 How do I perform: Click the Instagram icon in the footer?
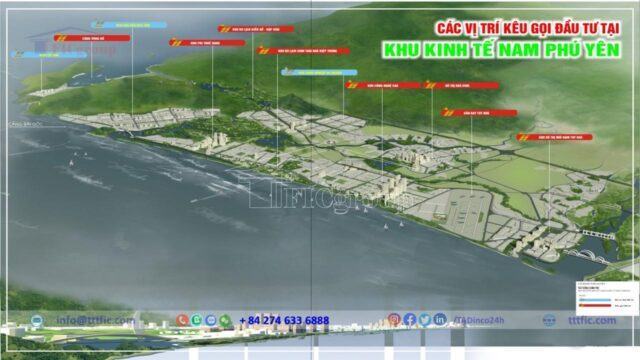point(394,320)
